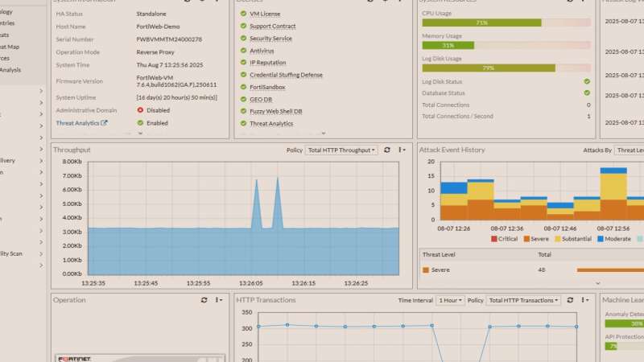This screenshot has height=362, width=644.
Task: Click the VM License green status icon
Action: pos(243,14)
